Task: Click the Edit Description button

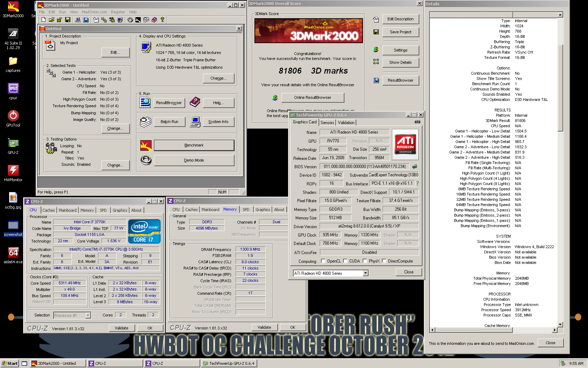Action: 400,19
